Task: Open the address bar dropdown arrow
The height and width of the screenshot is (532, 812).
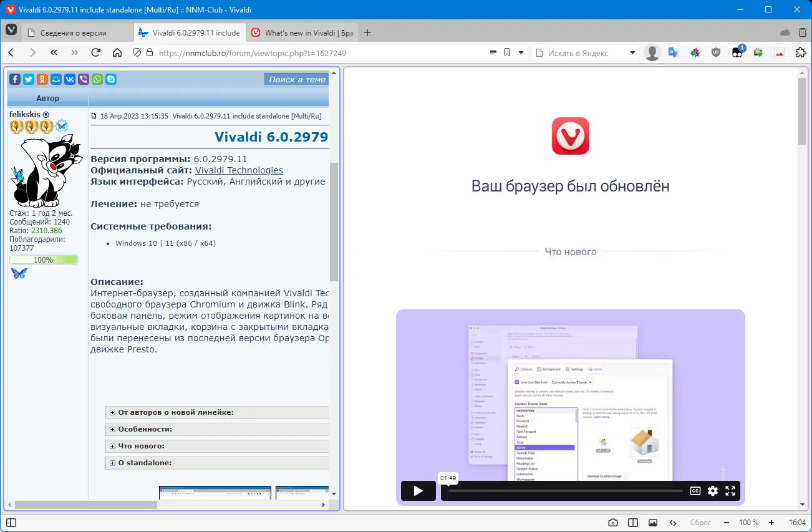Action: tap(521, 52)
